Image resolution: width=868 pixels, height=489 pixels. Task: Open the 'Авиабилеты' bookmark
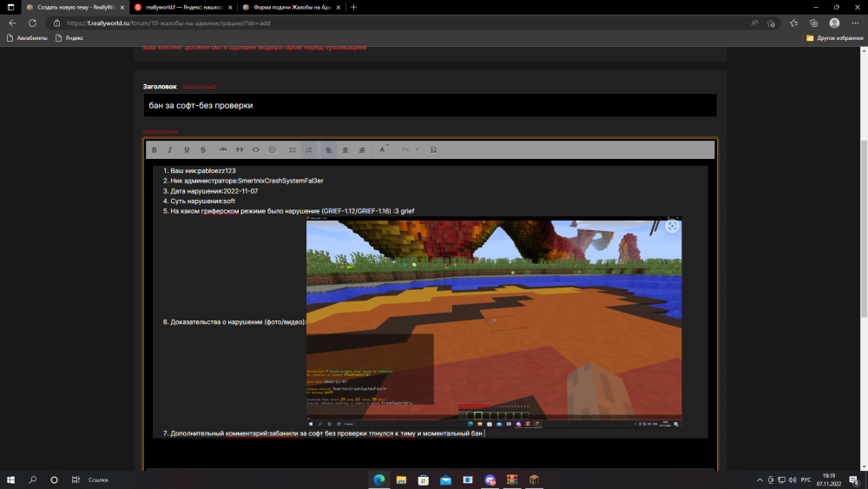[x=27, y=38]
